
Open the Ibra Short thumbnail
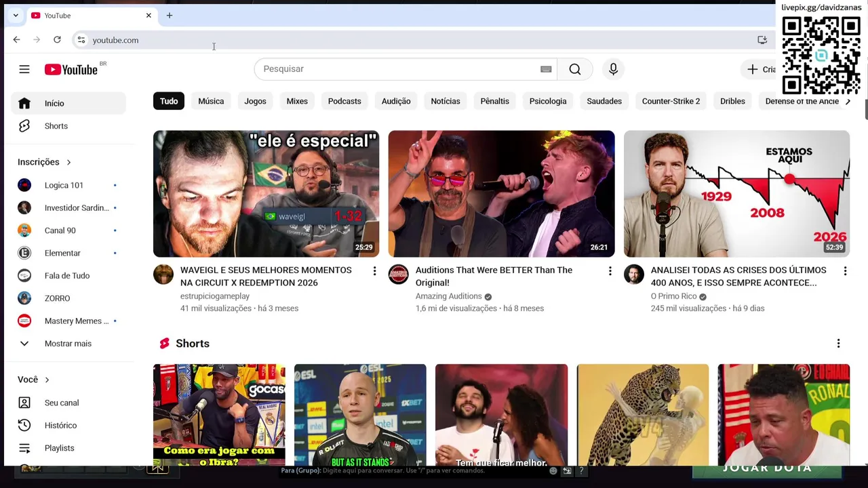219,415
